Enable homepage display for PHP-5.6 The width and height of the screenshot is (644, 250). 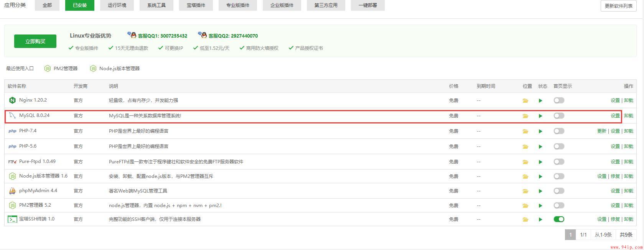[x=559, y=146]
